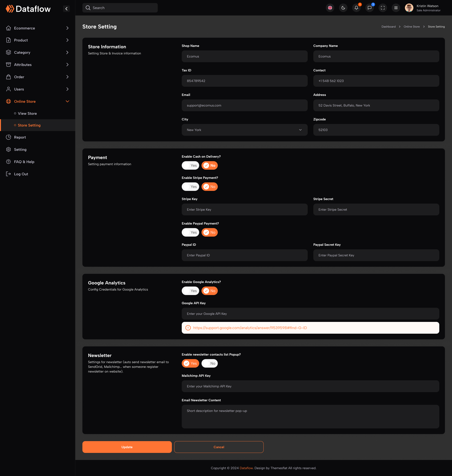Open notifications via the bell icon
The height and width of the screenshot is (476, 452).
click(x=356, y=8)
